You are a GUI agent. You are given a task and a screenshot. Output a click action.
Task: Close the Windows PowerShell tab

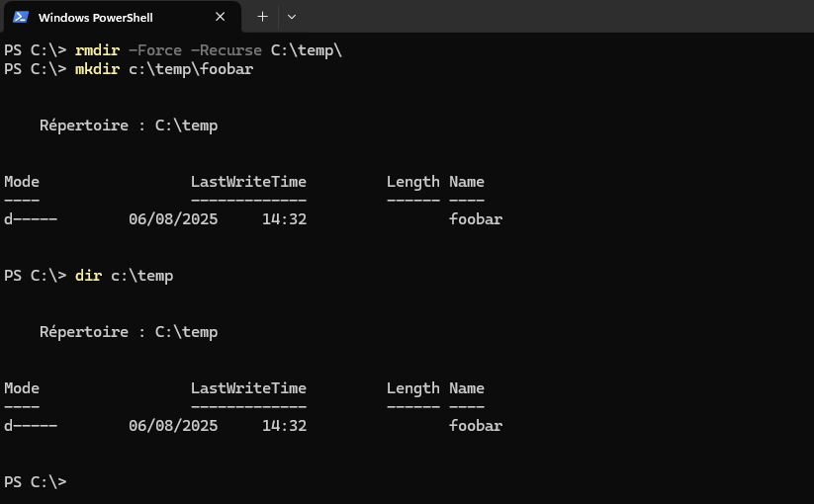[x=221, y=17]
